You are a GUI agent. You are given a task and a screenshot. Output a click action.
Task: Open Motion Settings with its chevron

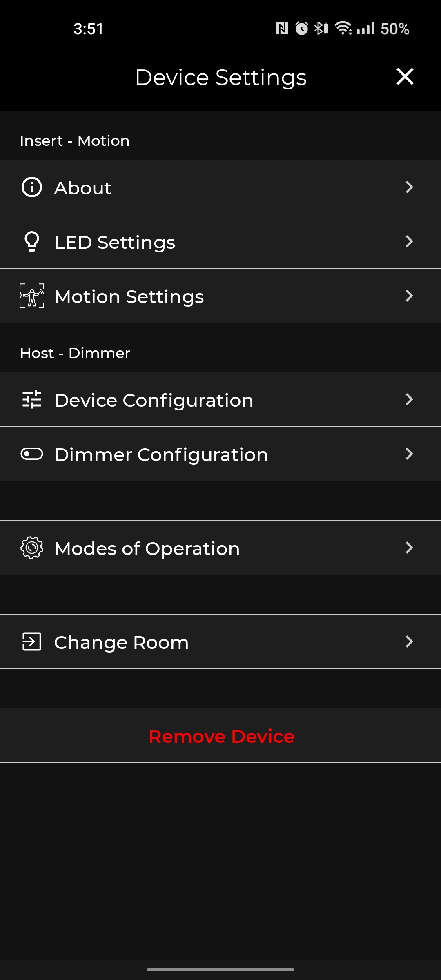tap(409, 296)
